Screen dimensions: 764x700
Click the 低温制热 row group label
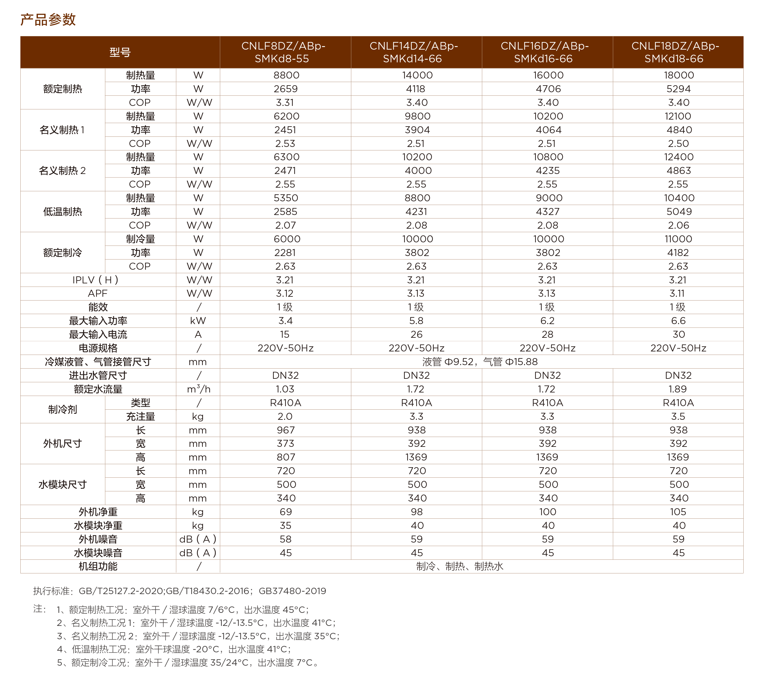[63, 212]
